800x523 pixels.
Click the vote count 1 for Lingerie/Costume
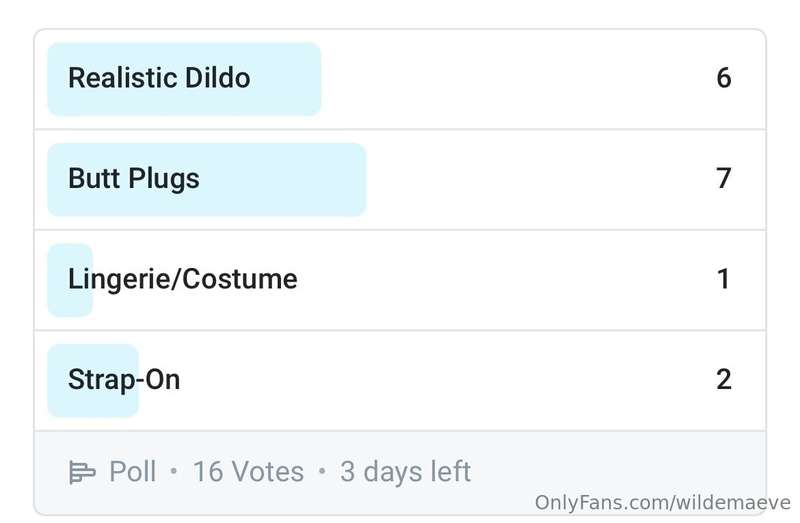click(x=723, y=279)
